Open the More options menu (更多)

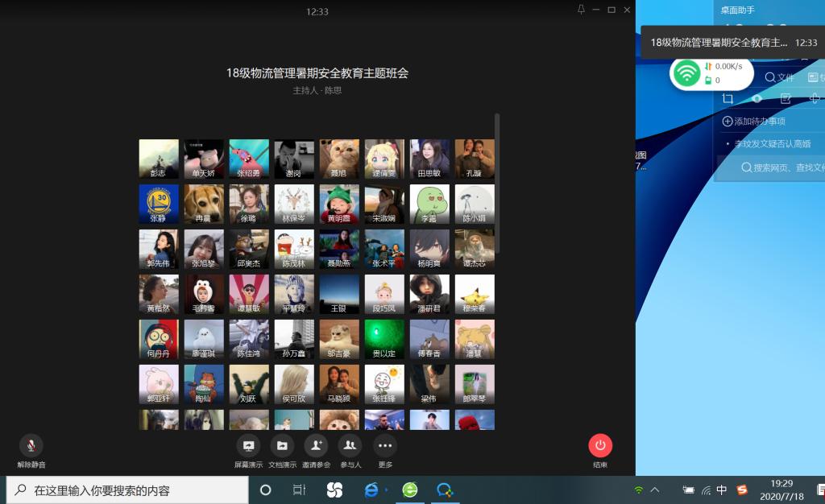click(385, 445)
